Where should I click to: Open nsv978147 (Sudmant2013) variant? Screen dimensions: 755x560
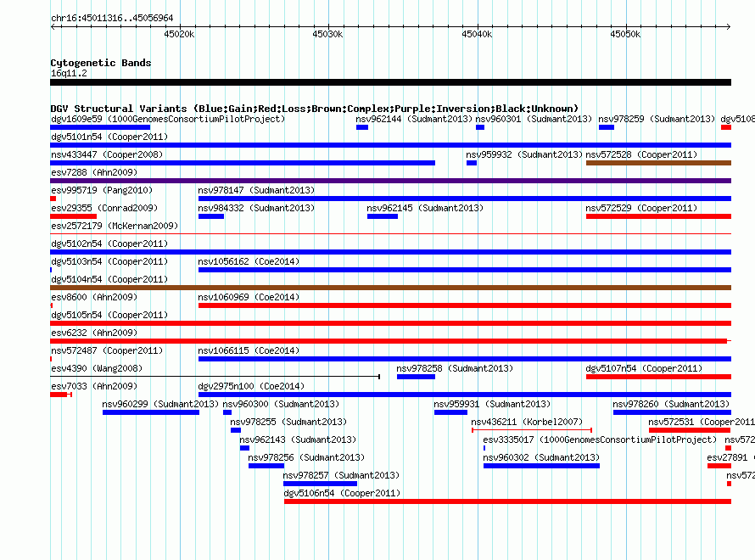[256, 190]
